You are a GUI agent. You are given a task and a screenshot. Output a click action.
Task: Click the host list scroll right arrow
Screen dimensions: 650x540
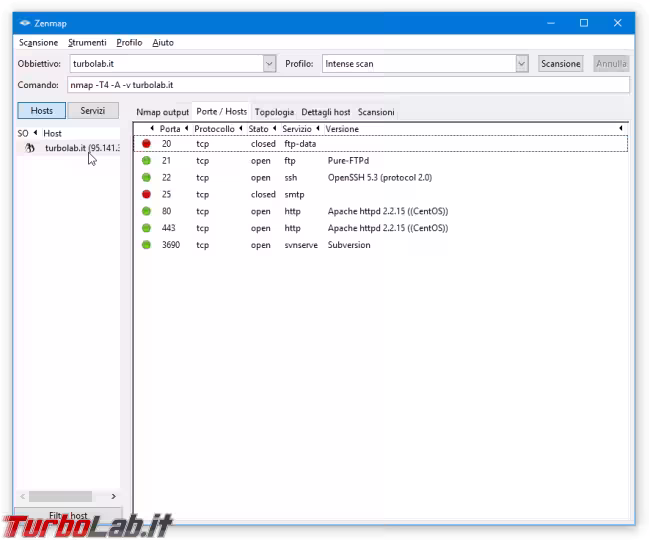click(114, 496)
